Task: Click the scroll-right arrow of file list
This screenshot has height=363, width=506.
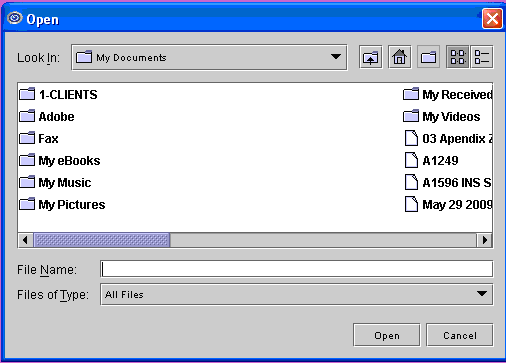Action: pos(484,240)
